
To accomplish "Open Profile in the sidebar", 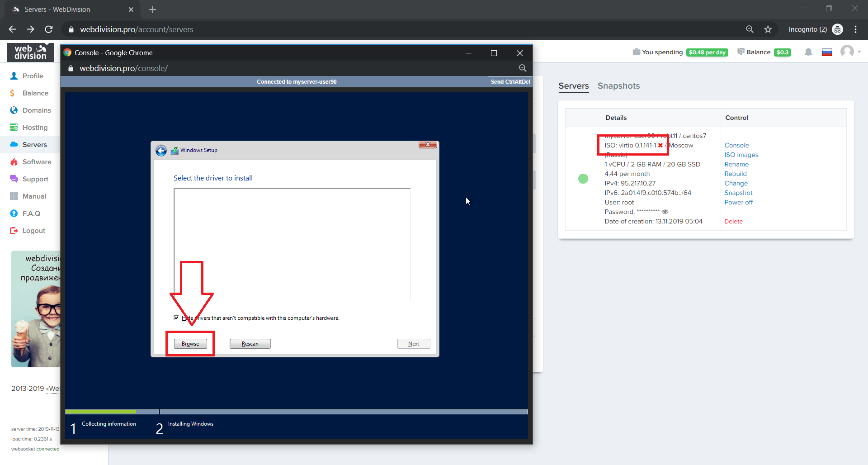I will (x=33, y=76).
